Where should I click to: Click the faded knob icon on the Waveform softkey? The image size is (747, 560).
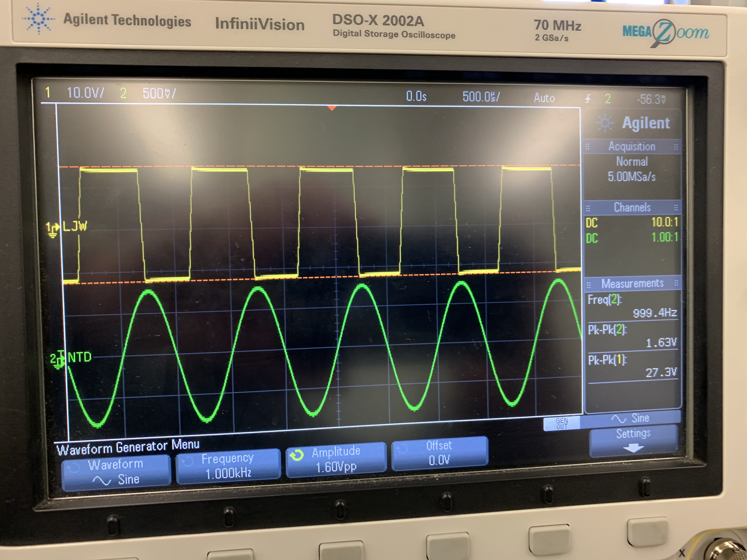74,468
